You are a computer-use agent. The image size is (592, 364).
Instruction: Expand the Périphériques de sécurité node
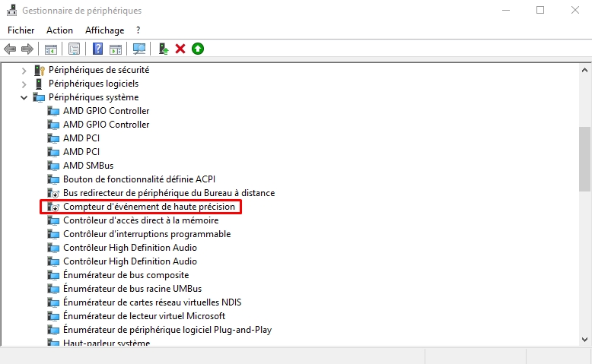click(24, 70)
